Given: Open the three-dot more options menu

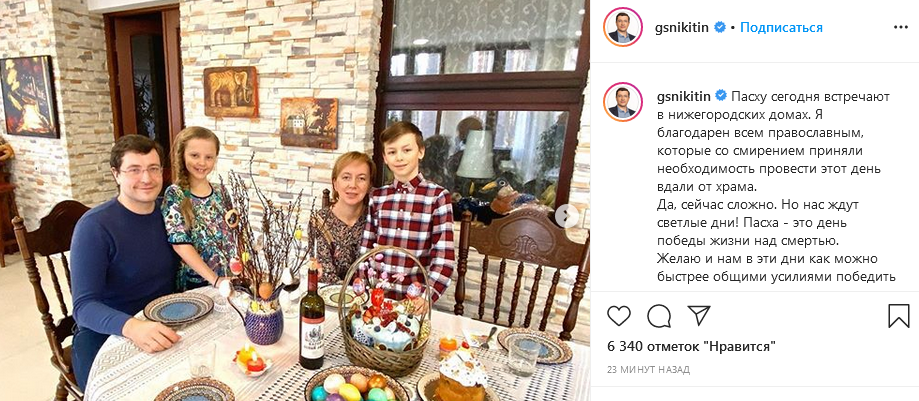Looking at the screenshot, I should (x=901, y=28).
